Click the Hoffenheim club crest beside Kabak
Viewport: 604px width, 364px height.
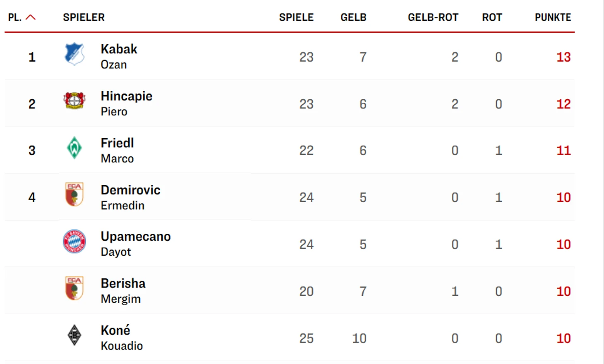pos(74,54)
